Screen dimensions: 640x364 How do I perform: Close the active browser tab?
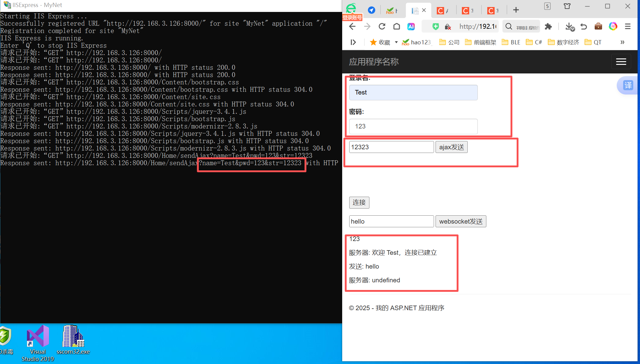pos(424,10)
